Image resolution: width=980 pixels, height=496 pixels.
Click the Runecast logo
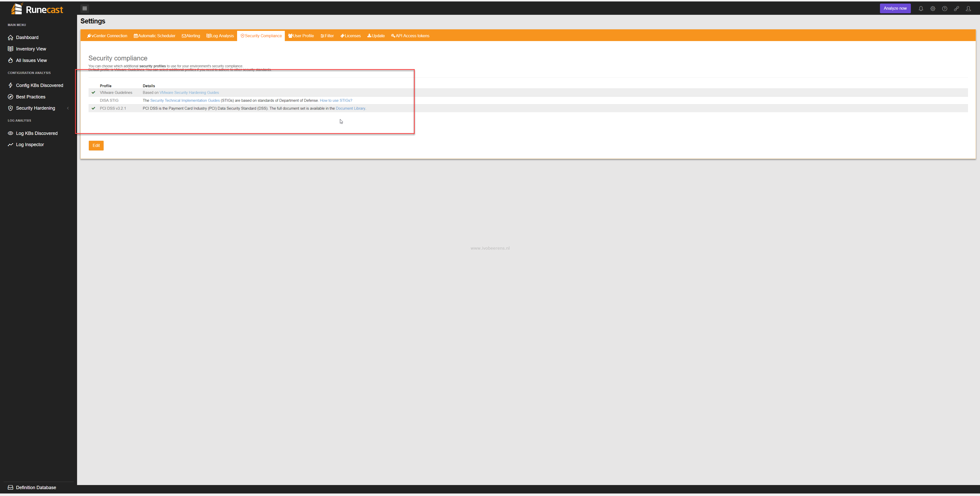click(37, 9)
